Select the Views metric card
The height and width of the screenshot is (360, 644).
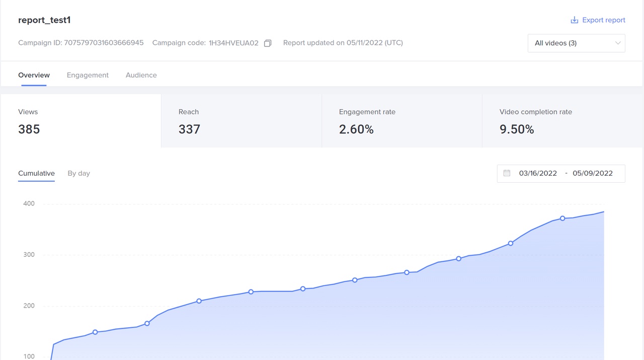click(80, 121)
